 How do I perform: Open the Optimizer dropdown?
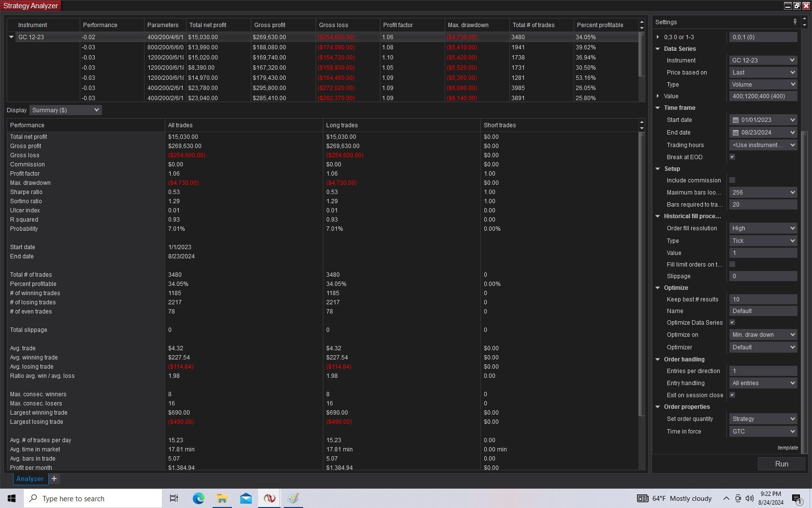click(763, 347)
